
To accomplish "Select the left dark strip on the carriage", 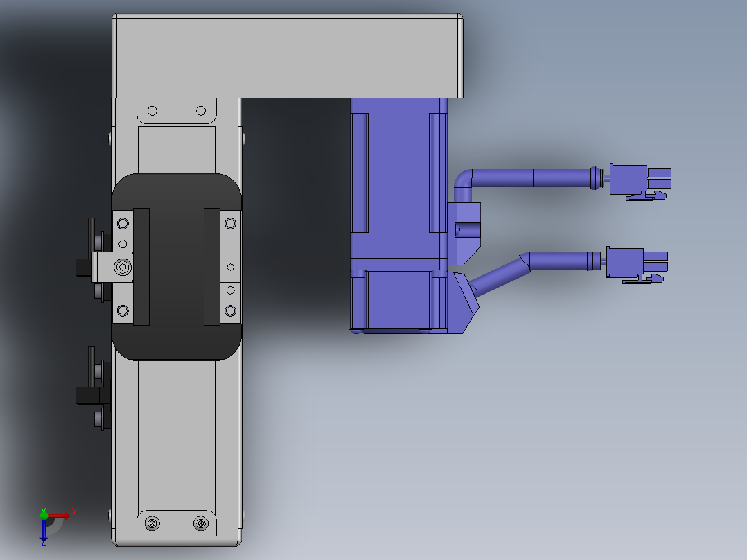I will 141,267.
